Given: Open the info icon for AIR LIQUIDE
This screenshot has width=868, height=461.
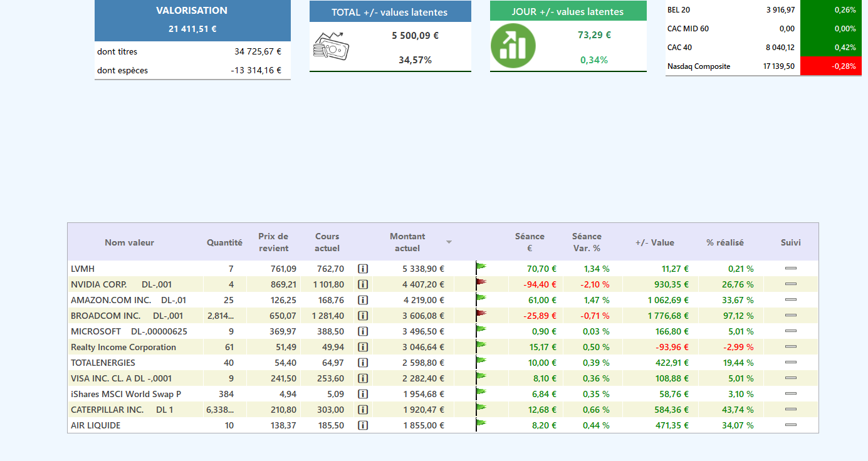Looking at the screenshot, I should [x=363, y=425].
